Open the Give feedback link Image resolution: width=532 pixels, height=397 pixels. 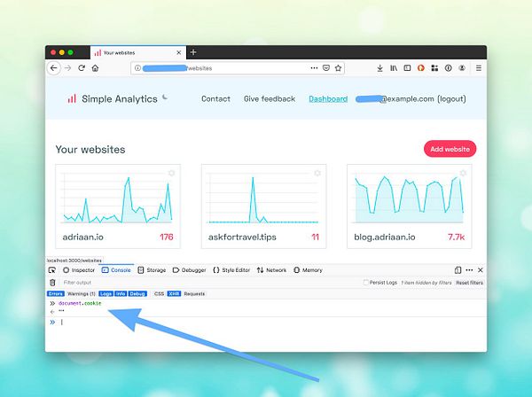270,99
